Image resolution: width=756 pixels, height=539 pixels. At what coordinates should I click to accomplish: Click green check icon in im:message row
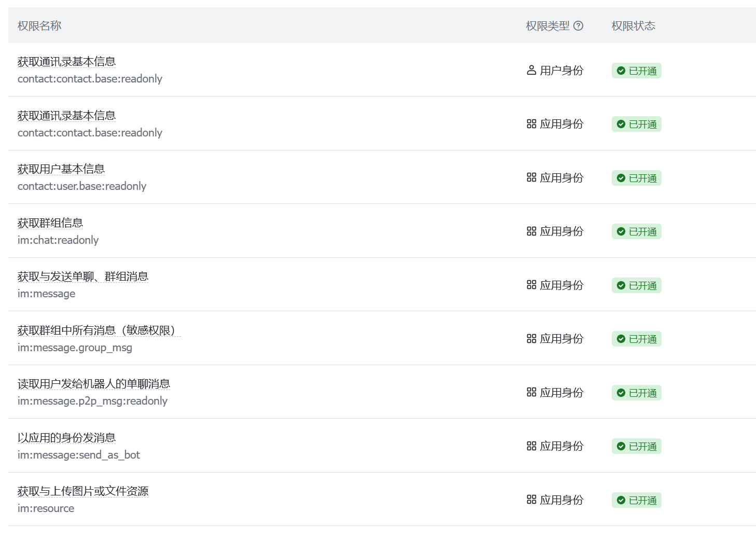pyautogui.click(x=621, y=285)
